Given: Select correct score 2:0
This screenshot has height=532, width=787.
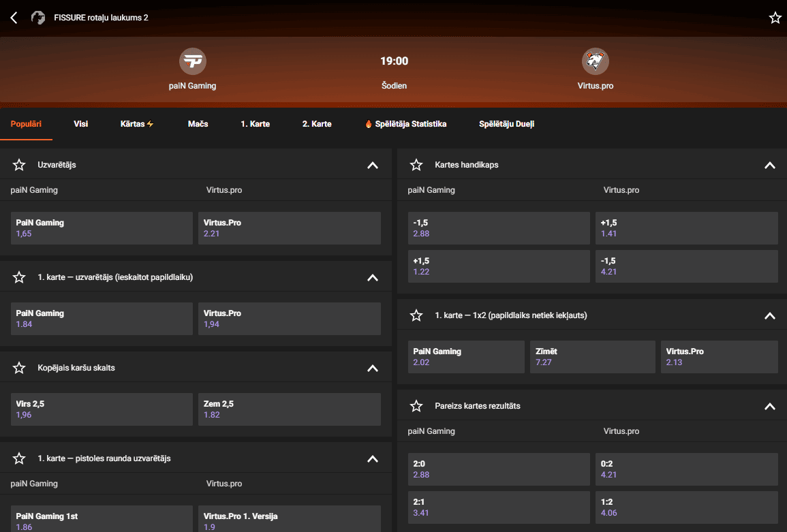Looking at the screenshot, I should pos(499,469).
